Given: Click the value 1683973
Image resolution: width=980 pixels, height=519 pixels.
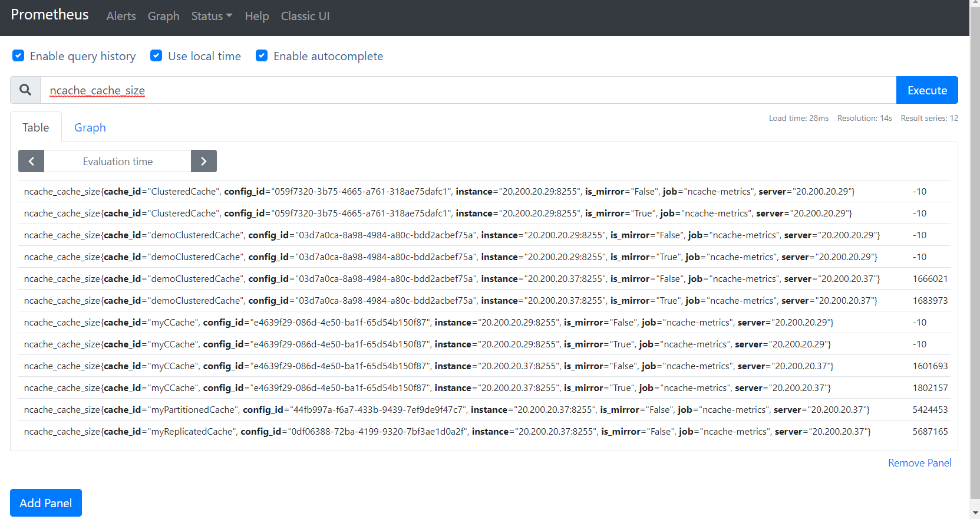Looking at the screenshot, I should (x=930, y=300).
